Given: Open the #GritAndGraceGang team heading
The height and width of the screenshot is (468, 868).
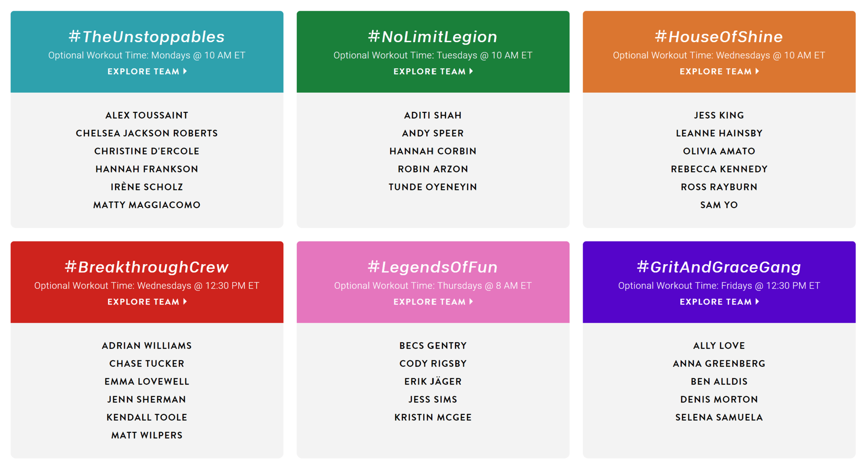Looking at the screenshot, I should pyautogui.click(x=719, y=267).
